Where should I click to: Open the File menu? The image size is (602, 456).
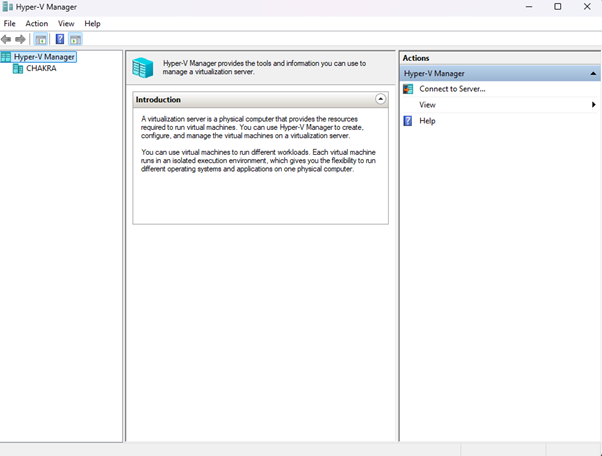(x=10, y=23)
